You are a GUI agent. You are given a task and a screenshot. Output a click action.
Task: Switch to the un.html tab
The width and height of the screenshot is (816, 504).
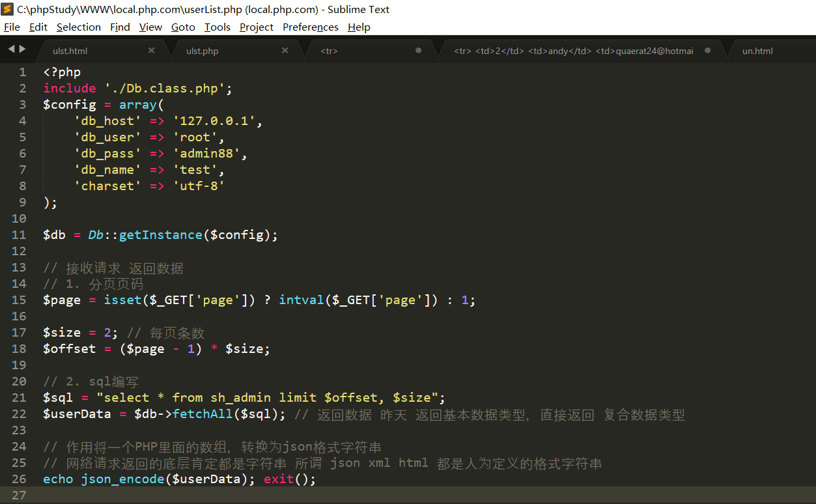click(x=757, y=51)
